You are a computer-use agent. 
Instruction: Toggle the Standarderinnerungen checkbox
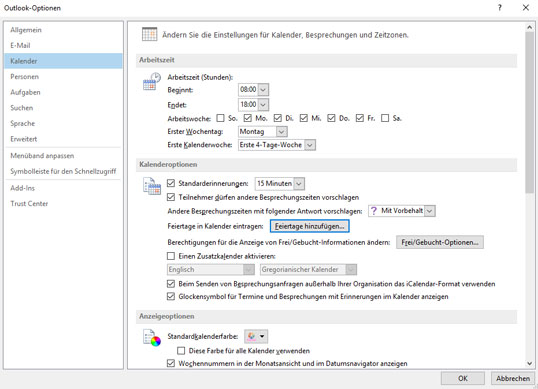coord(171,183)
